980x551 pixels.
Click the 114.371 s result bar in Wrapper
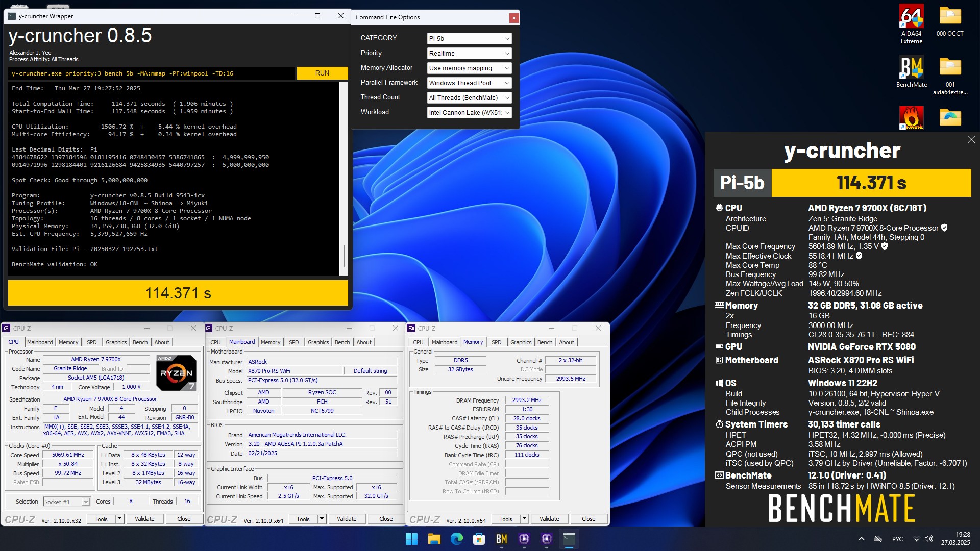[x=178, y=293]
